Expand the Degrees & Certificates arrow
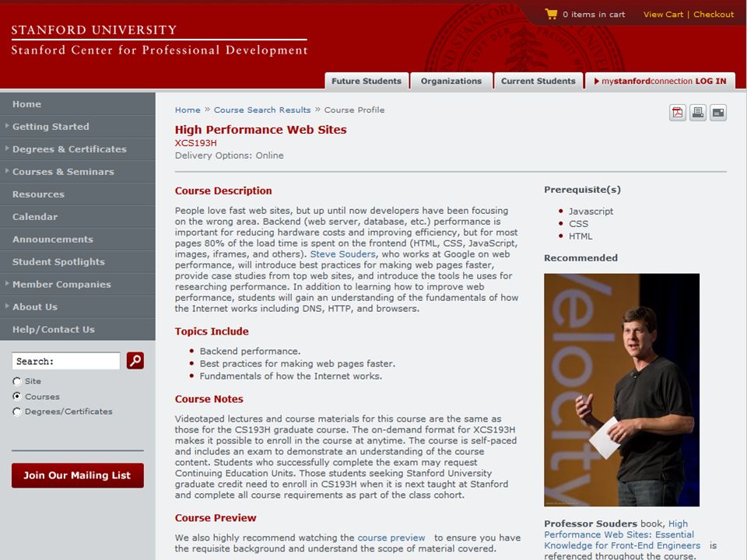 tap(7, 149)
